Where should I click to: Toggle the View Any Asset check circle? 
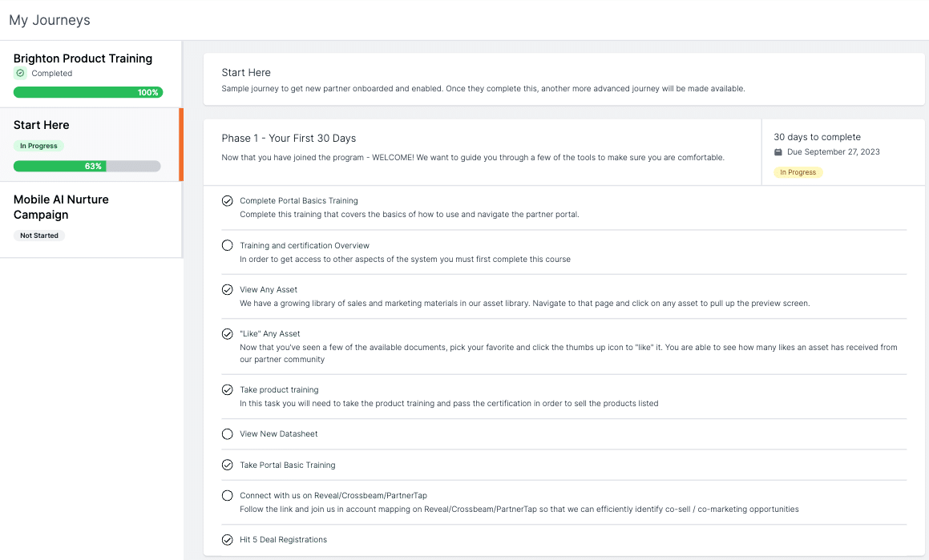tap(227, 289)
